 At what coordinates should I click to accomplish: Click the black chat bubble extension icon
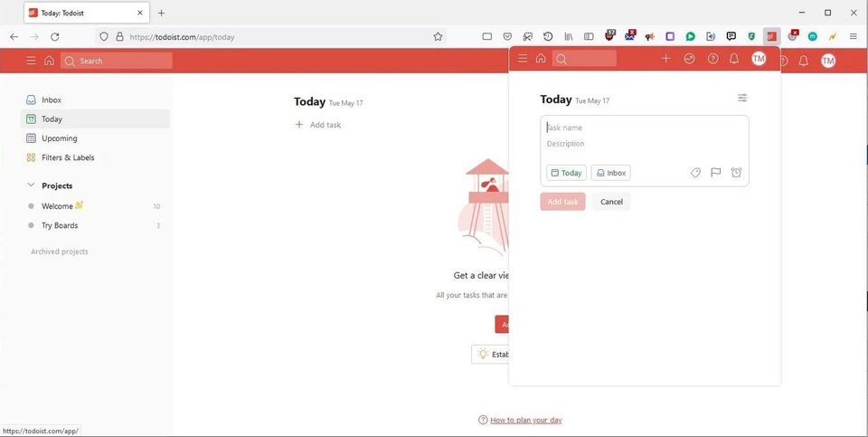tap(731, 36)
